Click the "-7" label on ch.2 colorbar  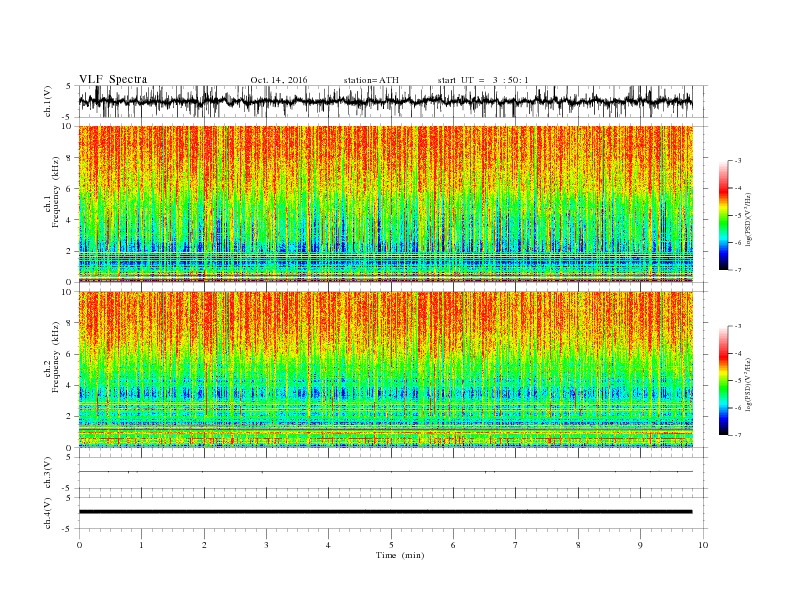pyautogui.click(x=737, y=435)
